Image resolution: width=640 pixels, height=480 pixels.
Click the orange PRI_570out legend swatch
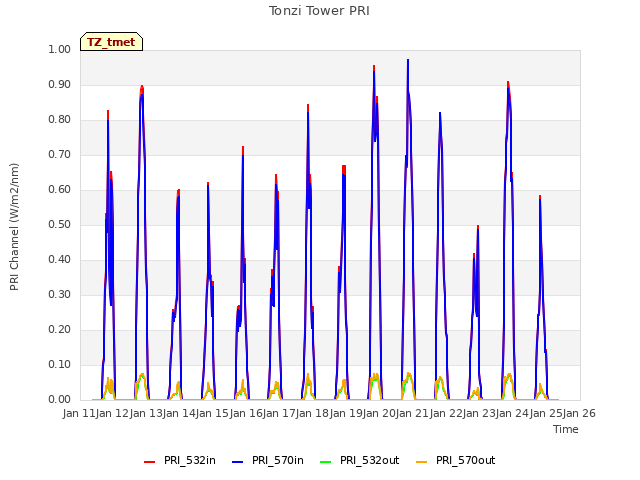(422, 462)
